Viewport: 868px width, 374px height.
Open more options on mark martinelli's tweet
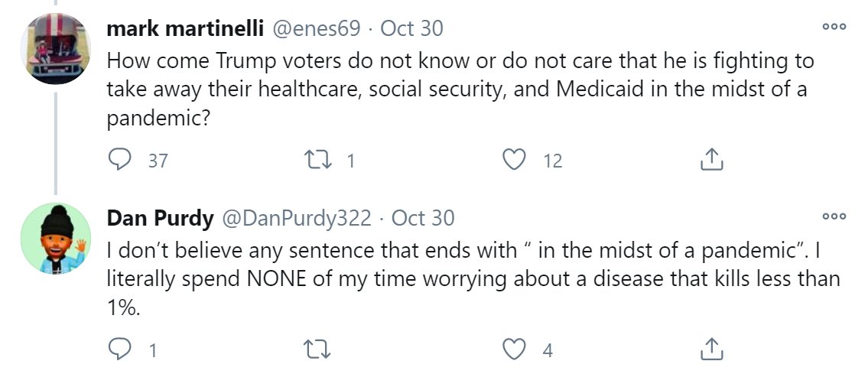tap(833, 28)
